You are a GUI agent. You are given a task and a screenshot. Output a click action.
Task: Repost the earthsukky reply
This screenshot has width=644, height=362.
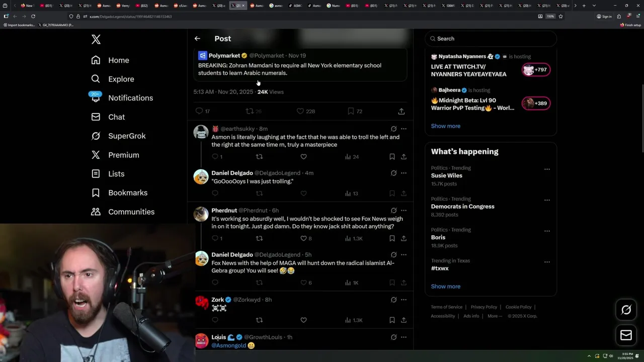tap(259, 157)
